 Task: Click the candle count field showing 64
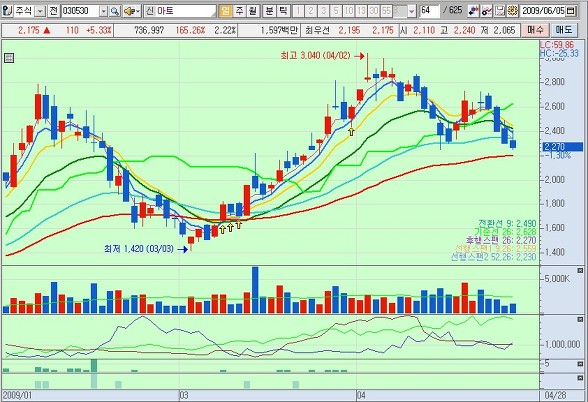[x=429, y=11]
